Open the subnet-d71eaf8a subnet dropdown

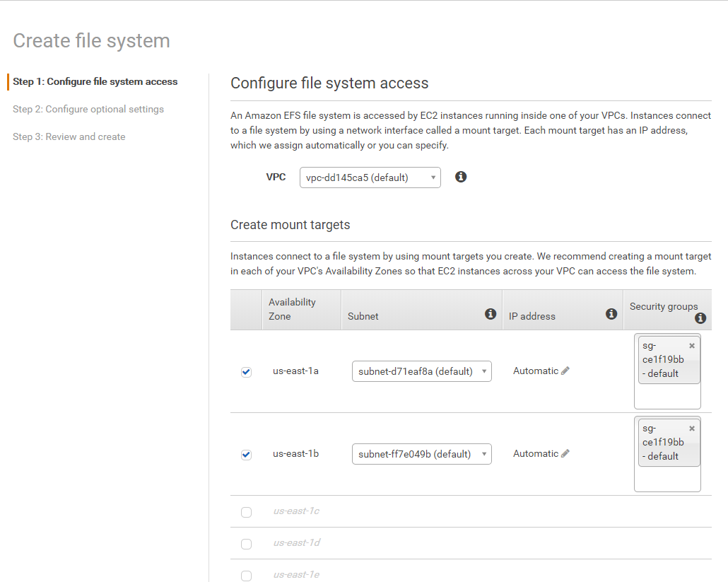tap(421, 371)
